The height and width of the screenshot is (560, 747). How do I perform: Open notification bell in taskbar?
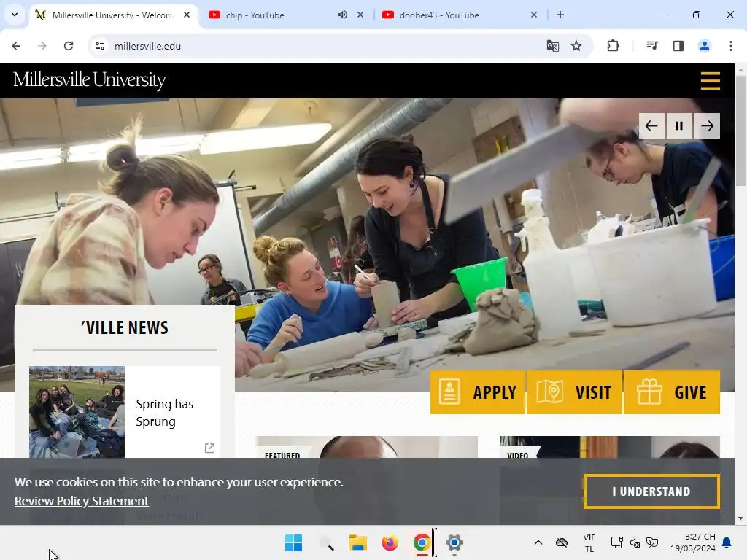point(727,542)
